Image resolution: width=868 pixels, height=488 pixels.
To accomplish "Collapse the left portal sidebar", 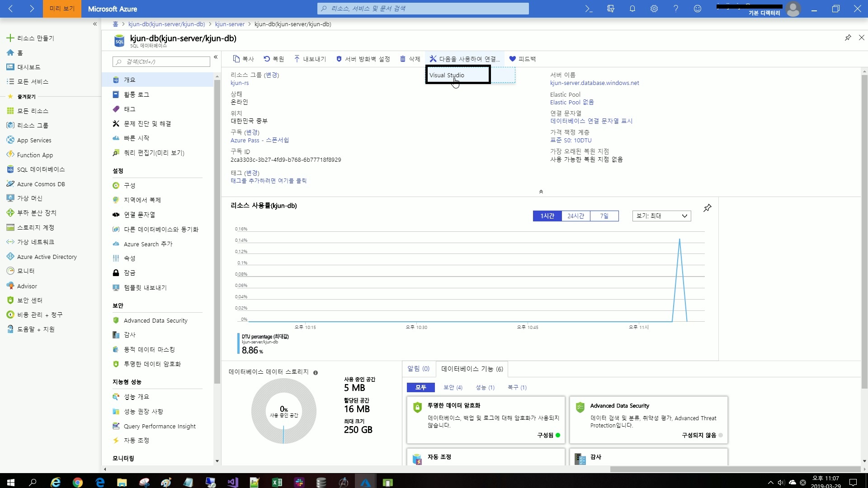I will pos(95,24).
